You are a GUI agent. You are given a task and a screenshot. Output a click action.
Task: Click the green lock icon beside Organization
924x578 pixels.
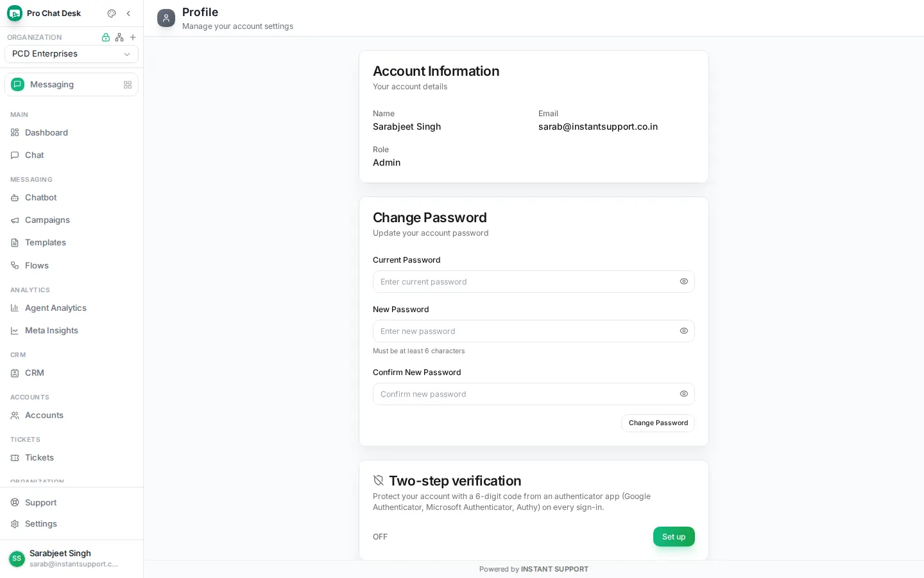106,37
